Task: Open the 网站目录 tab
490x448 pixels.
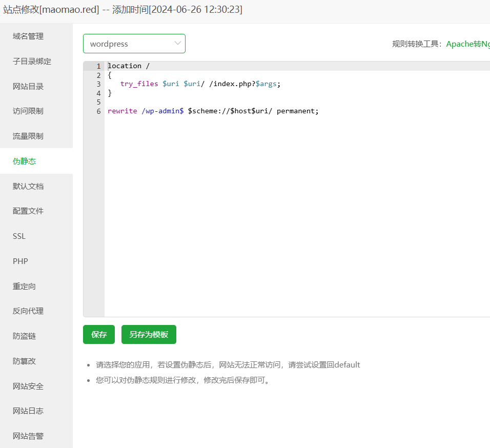Action: 36,86
